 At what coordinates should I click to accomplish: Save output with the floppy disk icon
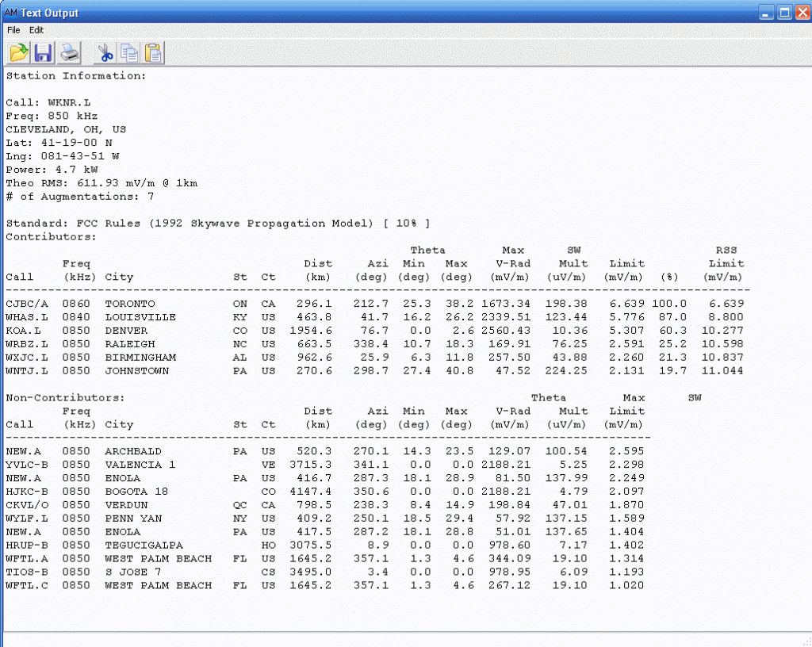click(x=43, y=53)
